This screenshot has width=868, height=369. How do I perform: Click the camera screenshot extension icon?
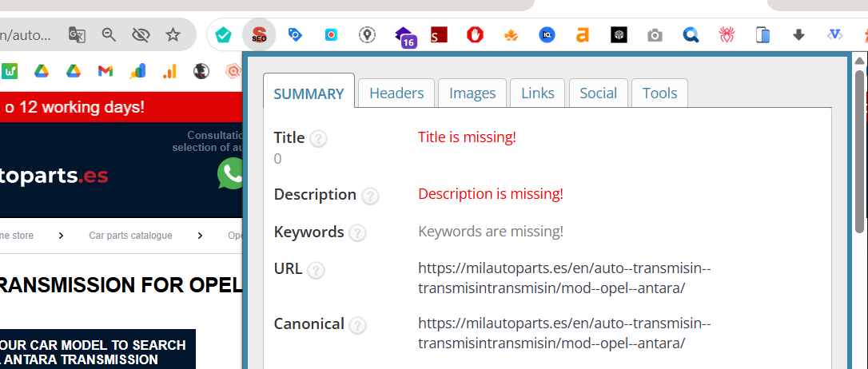(655, 35)
